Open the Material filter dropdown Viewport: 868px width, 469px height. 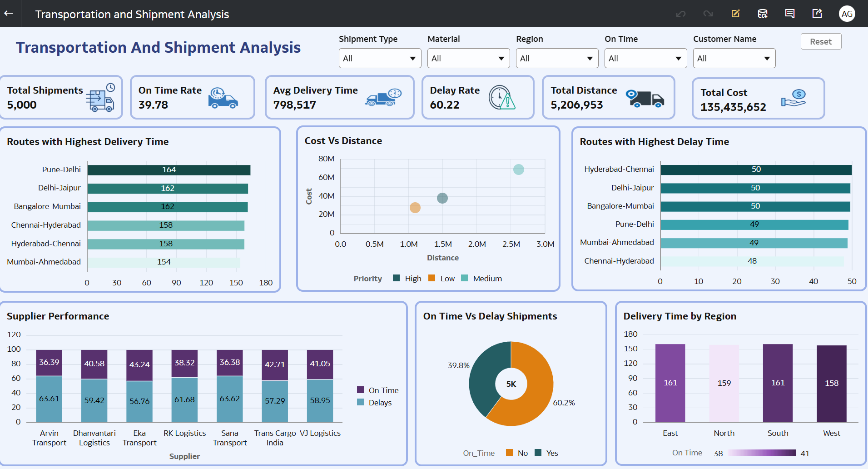pyautogui.click(x=468, y=58)
